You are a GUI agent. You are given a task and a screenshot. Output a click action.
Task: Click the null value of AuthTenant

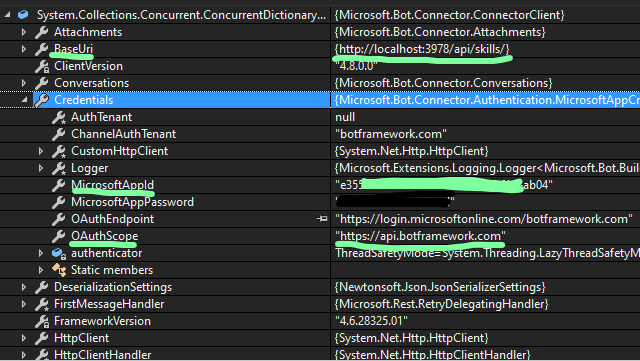[345, 117]
